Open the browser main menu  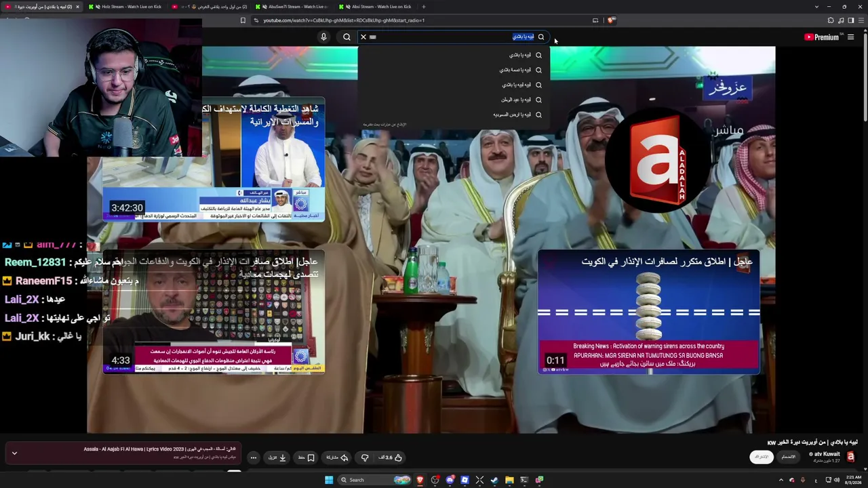click(861, 20)
